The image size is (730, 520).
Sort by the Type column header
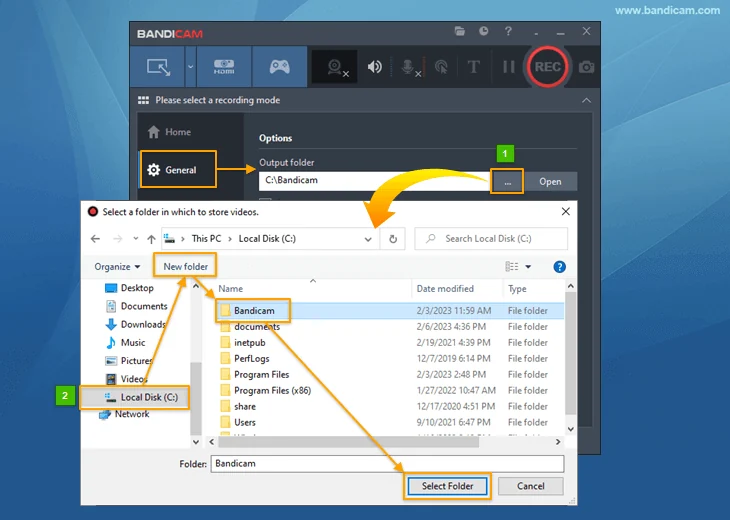517,289
